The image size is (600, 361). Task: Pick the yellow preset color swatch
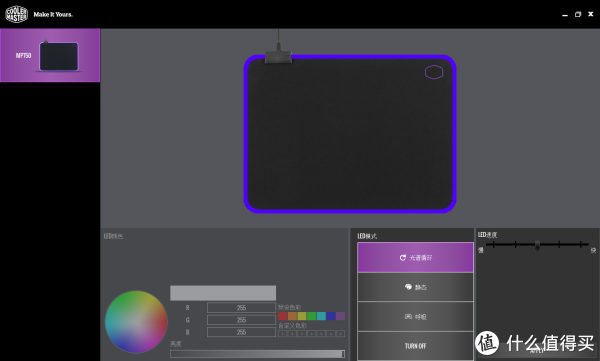pos(302,316)
